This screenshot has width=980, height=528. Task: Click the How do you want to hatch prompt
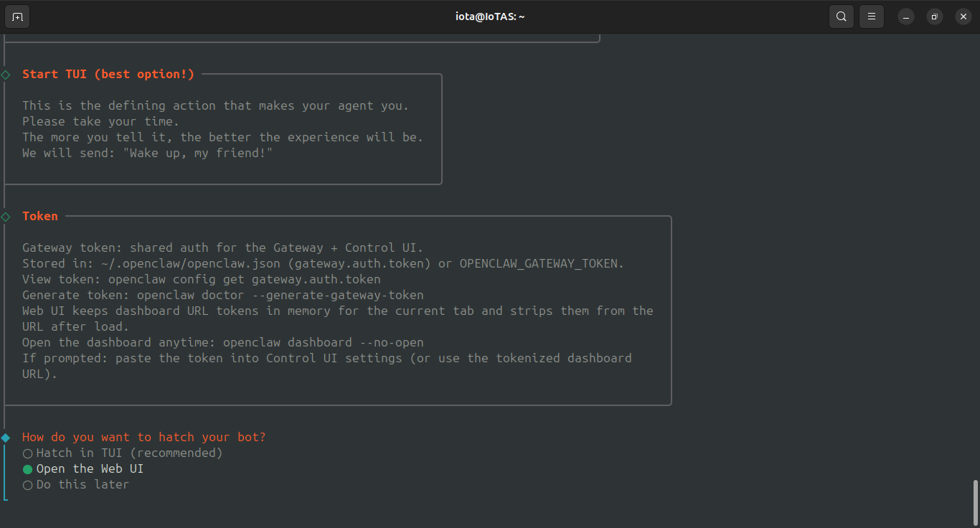click(143, 437)
